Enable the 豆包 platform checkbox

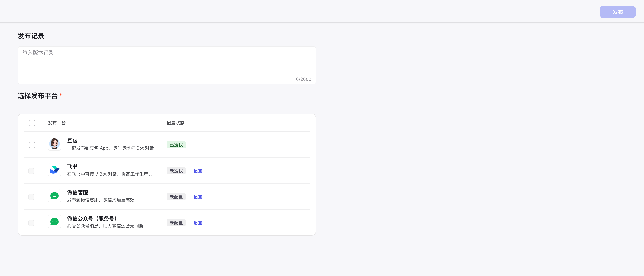tap(32, 145)
